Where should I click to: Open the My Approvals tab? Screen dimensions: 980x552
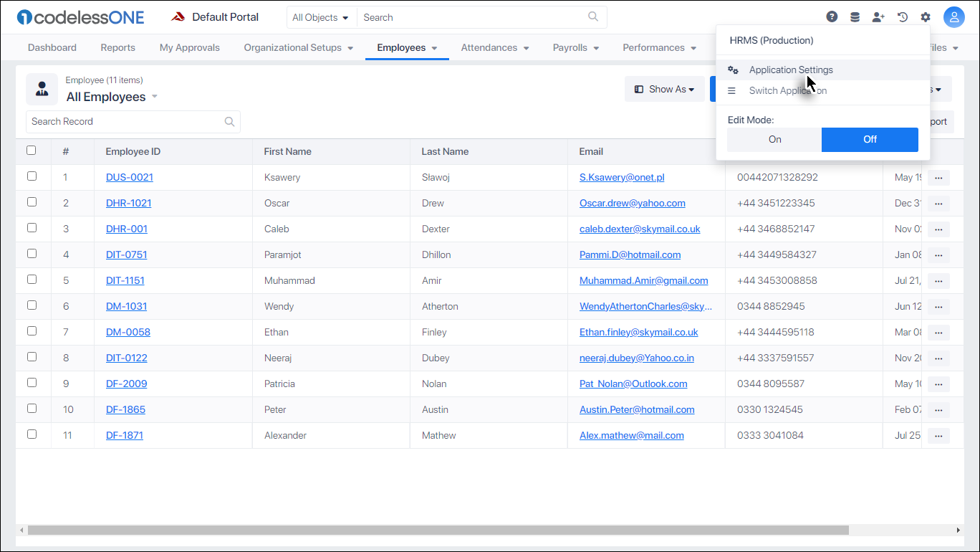click(190, 48)
